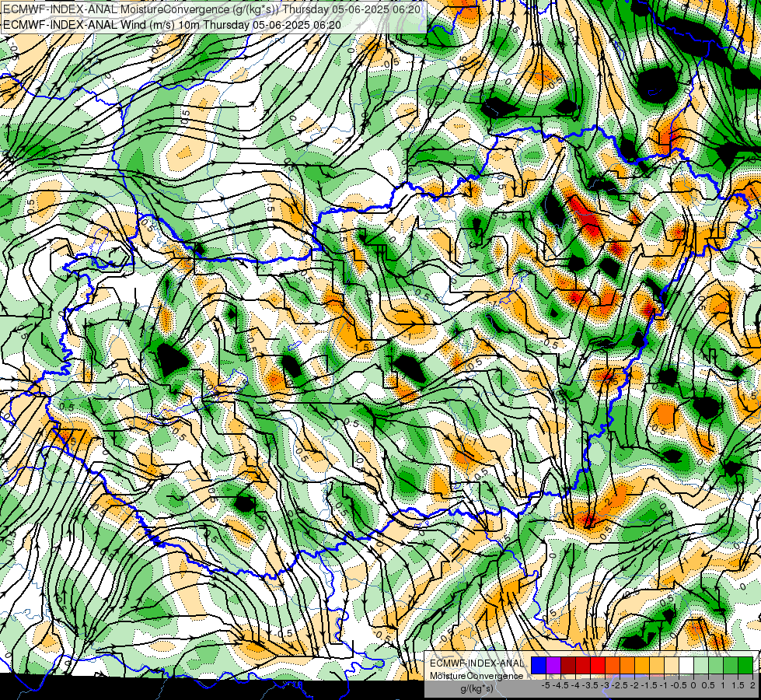The image size is (761, 700).
Task: Click the dark red legend swatch between -4.5 and -4
Action: (x=568, y=665)
